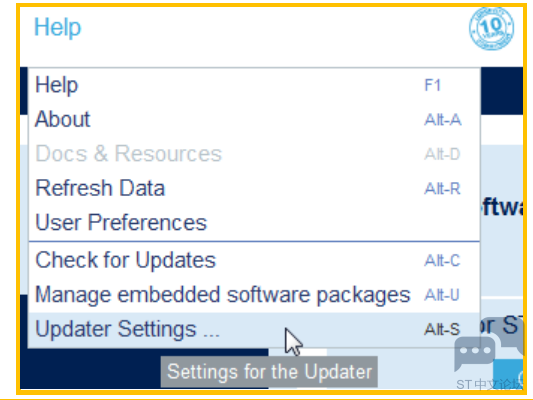Click the 10 years anniversary badge icon
Viewport: 533px width, 400px height.
coord(491,28)
